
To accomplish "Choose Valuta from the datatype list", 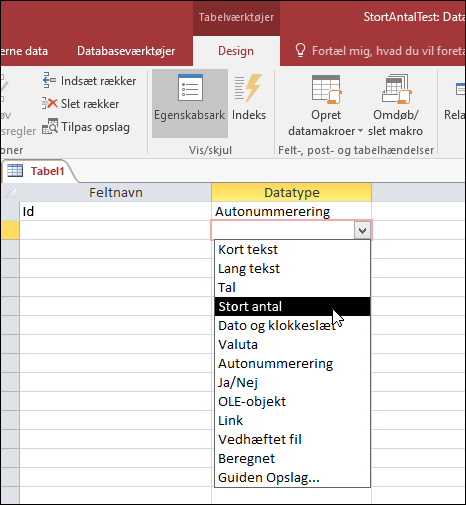I will point(292,344).
